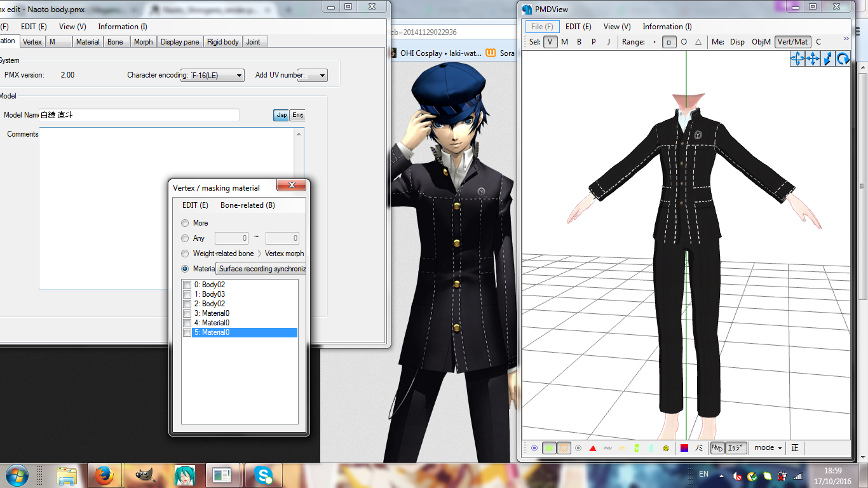Click the circular arrow spin icon in PMDView
The width and height of the screenshot is (868, 488).
coord(843,58)
